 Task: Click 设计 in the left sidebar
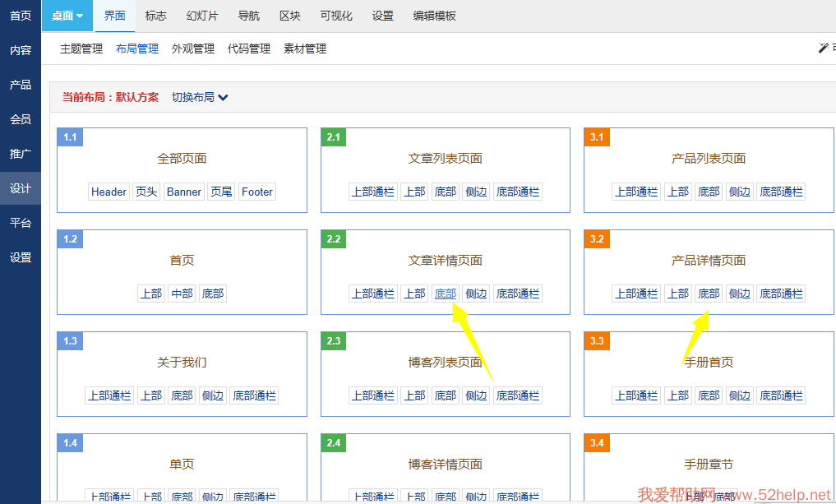21,188
